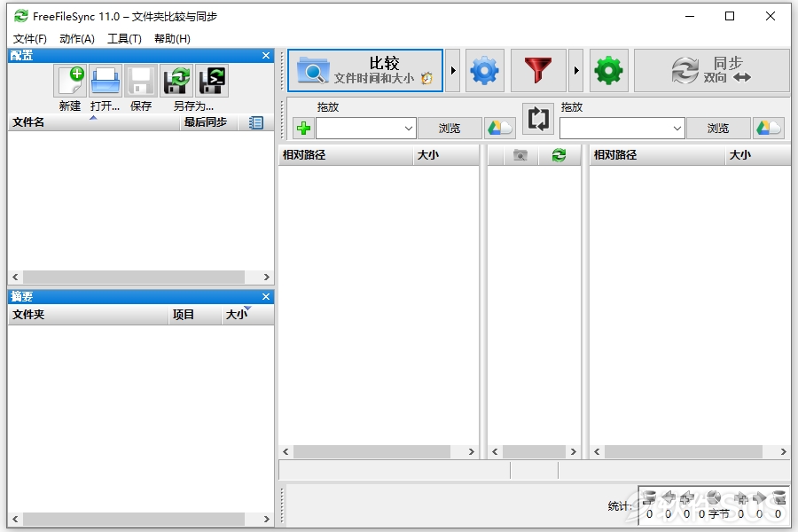Click the right 浏览 browse button
Viewport: 798px width, 532px height.
click(718, 128)
